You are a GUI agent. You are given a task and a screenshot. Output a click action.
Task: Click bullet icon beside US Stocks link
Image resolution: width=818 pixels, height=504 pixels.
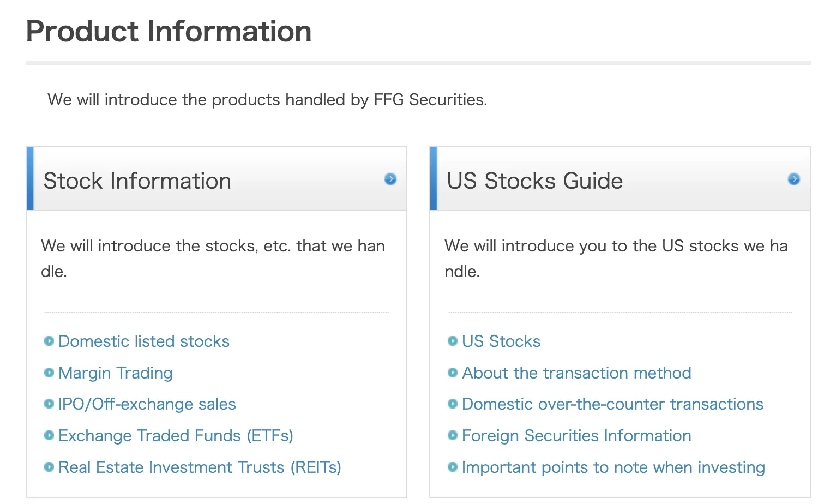click(453, 341)
